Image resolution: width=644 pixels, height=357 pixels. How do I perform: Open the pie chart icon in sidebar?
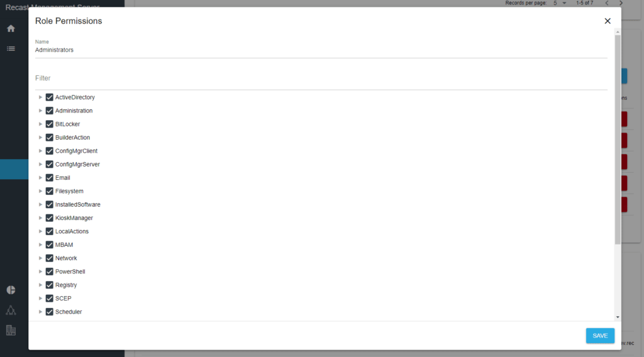click(11, 290)
